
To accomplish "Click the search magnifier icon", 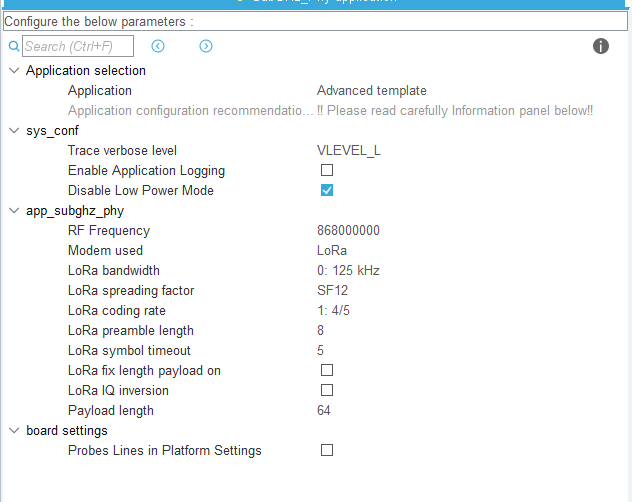I will point(14,46).
